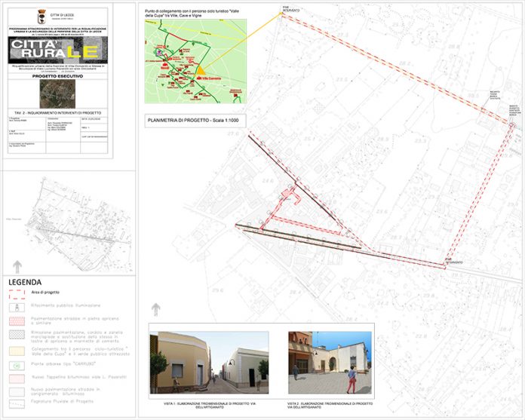Click the Carrubo tree legend symbol
525x420 pixels.
[x=17, y=364]
